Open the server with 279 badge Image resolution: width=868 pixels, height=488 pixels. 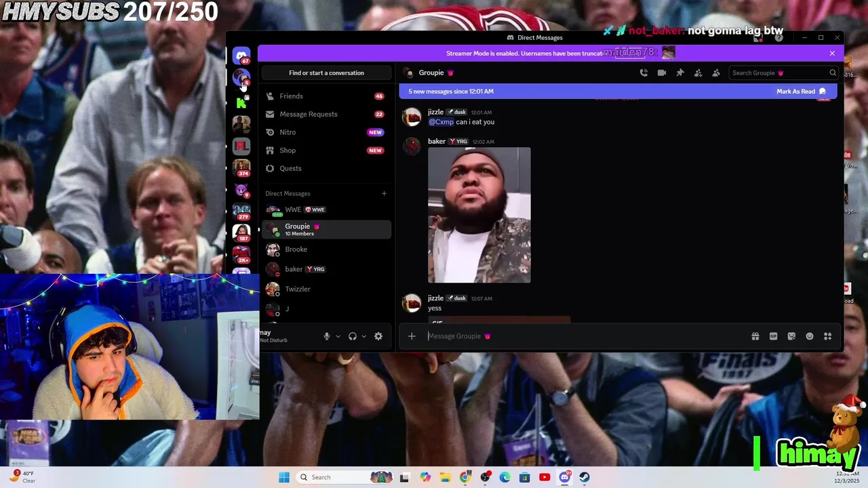[241, 211]
